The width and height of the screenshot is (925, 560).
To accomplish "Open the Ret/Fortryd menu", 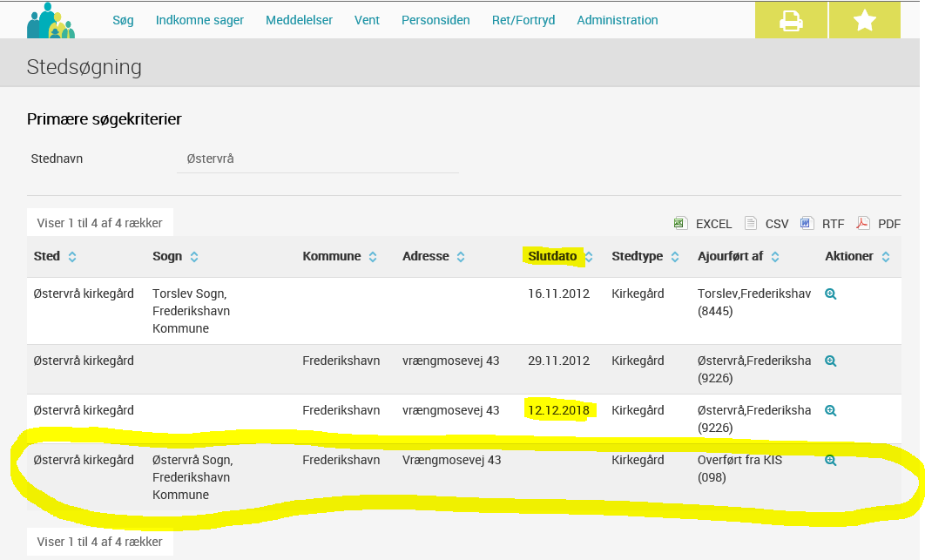I will pos(523,20).
